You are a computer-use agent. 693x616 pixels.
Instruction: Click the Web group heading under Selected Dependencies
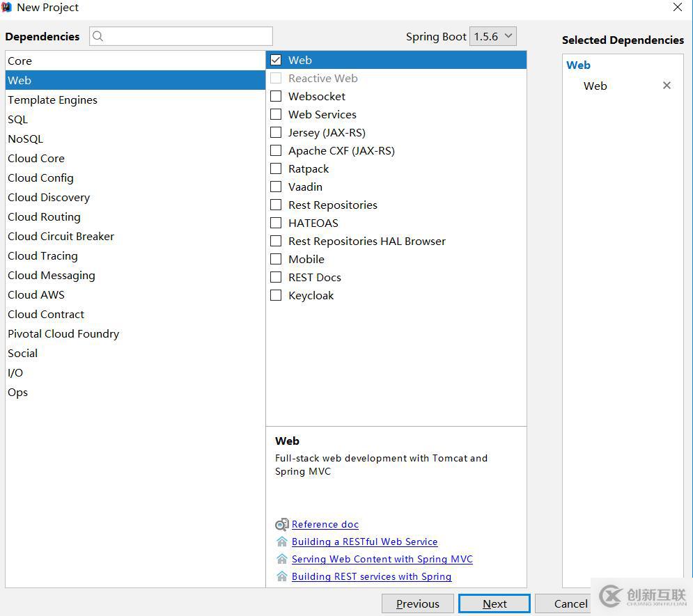(578, 65)
